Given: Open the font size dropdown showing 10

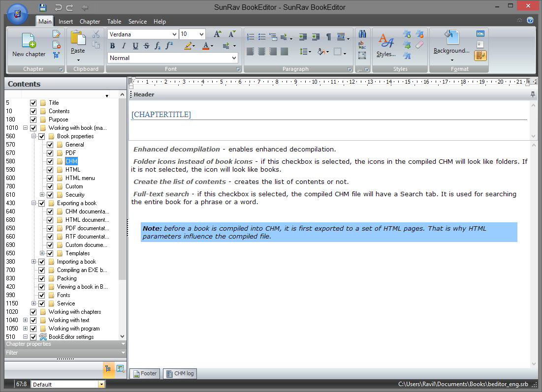Looking at the screenshot, I should [x=201, y=34].
